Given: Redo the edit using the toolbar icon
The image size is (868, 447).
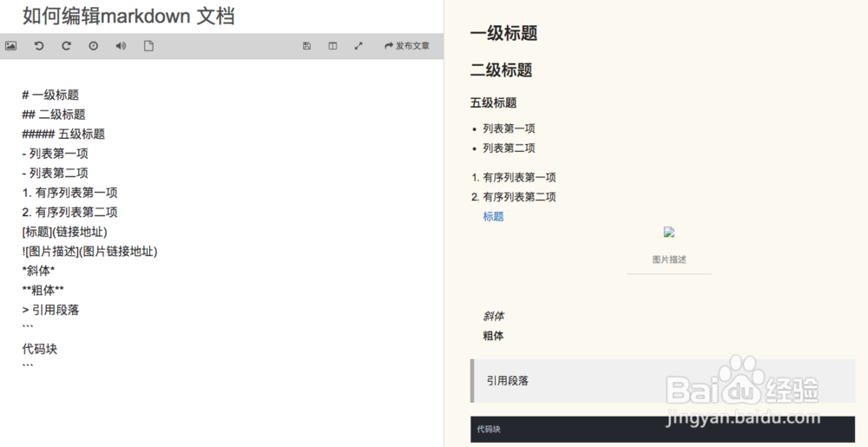Looking at the screenshot, I should coord(66,46).
